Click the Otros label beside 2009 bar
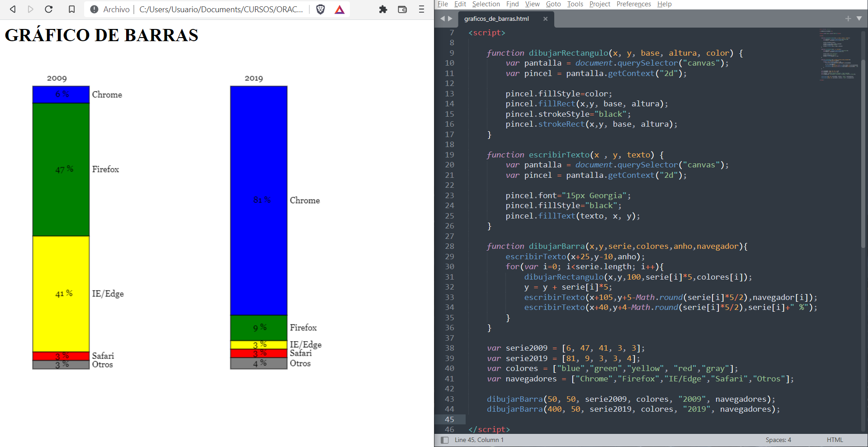 pyautogui.click(x=103, y=365)
